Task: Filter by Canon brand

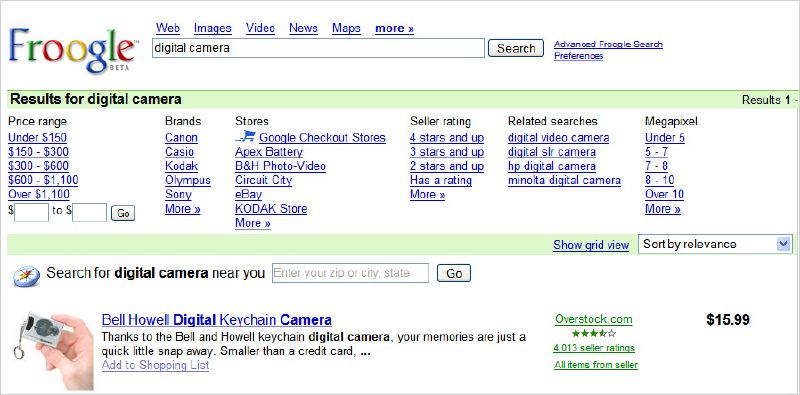Action: pyautogui.click(x=181, y=138)
